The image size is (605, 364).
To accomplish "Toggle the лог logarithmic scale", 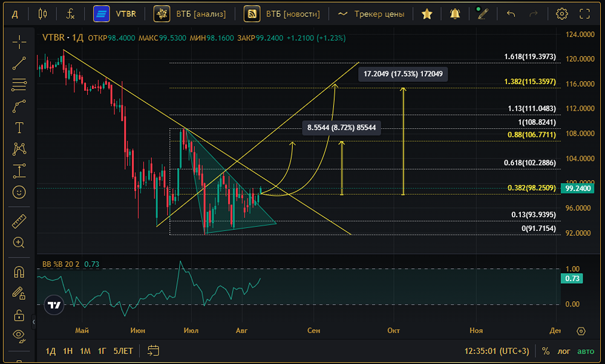I will [564, 351].
